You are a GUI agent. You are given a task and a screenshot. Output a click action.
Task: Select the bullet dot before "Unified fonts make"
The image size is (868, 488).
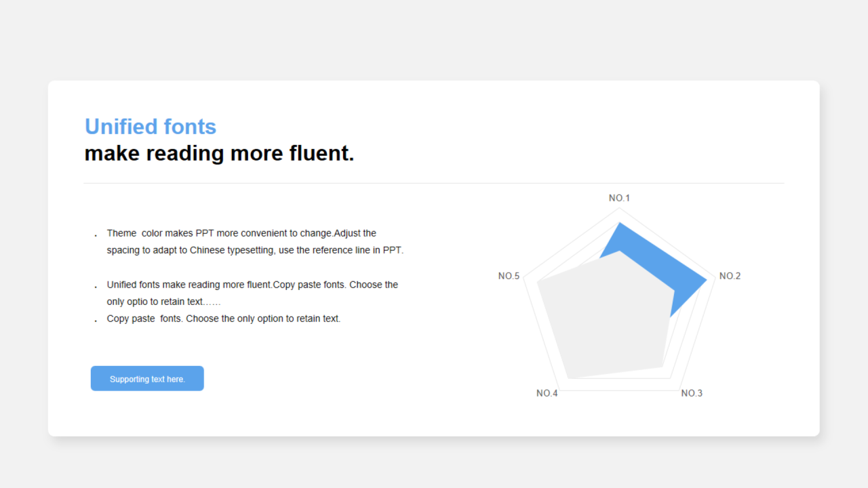point(96,287)
